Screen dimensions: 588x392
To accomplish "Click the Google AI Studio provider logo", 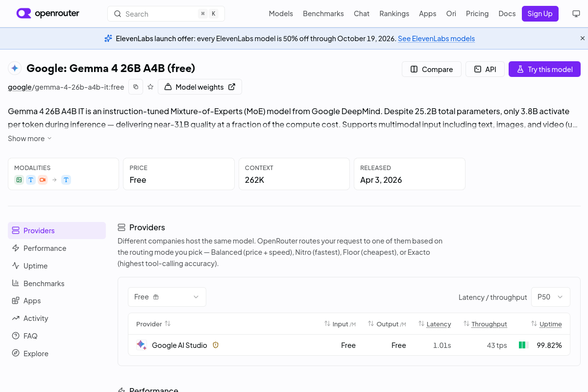I will point(142,345).
